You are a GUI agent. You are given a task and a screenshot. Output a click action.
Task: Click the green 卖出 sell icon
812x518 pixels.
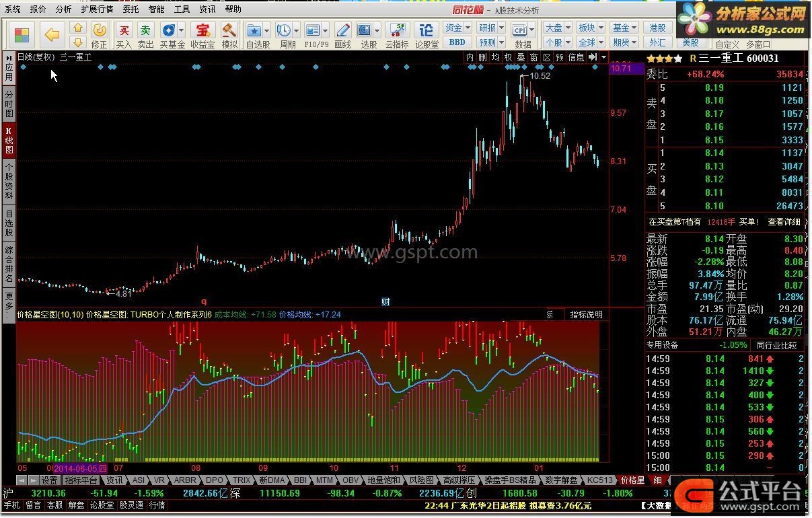click(x=145, y=35)
